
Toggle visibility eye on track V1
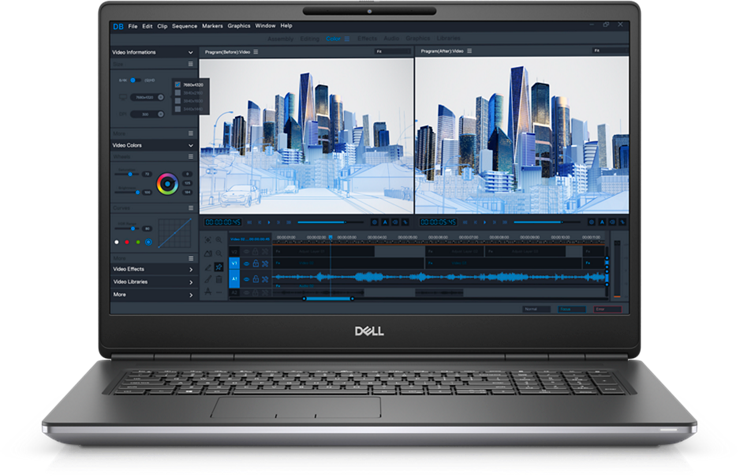pos(246,264)
